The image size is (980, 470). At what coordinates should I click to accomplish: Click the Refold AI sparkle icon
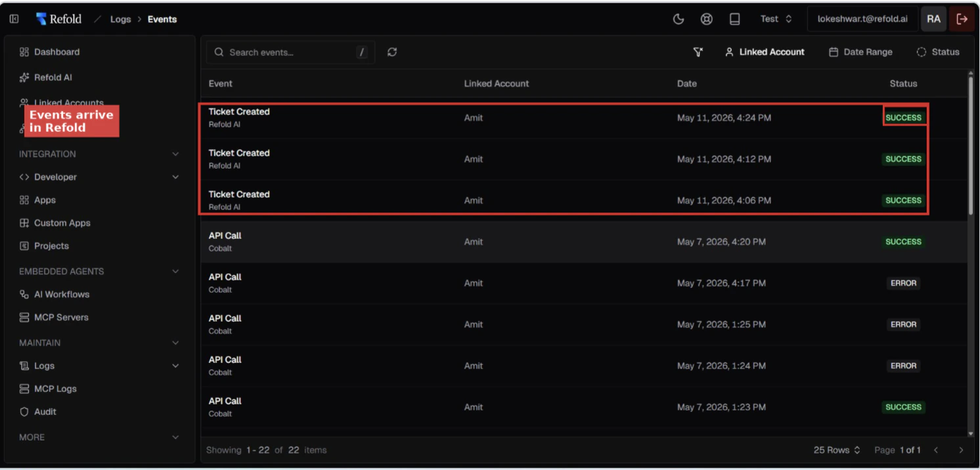pos(24,77)
